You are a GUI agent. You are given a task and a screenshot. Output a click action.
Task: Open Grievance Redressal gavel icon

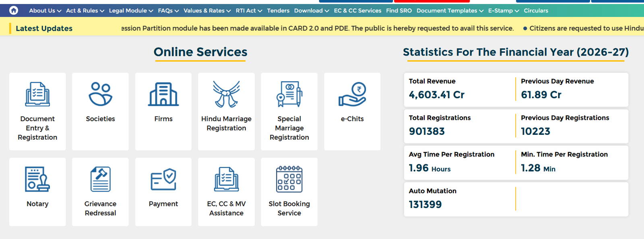101,179
